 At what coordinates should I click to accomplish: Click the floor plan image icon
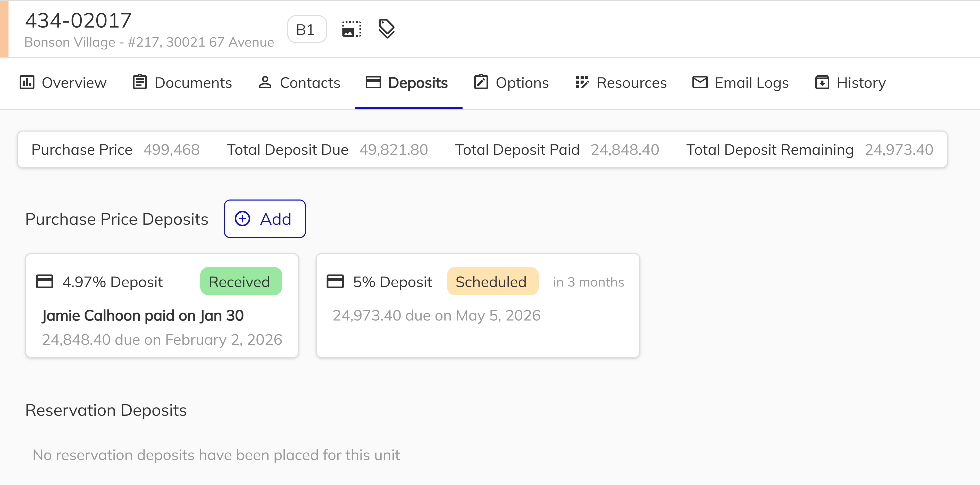coord(351,29)
